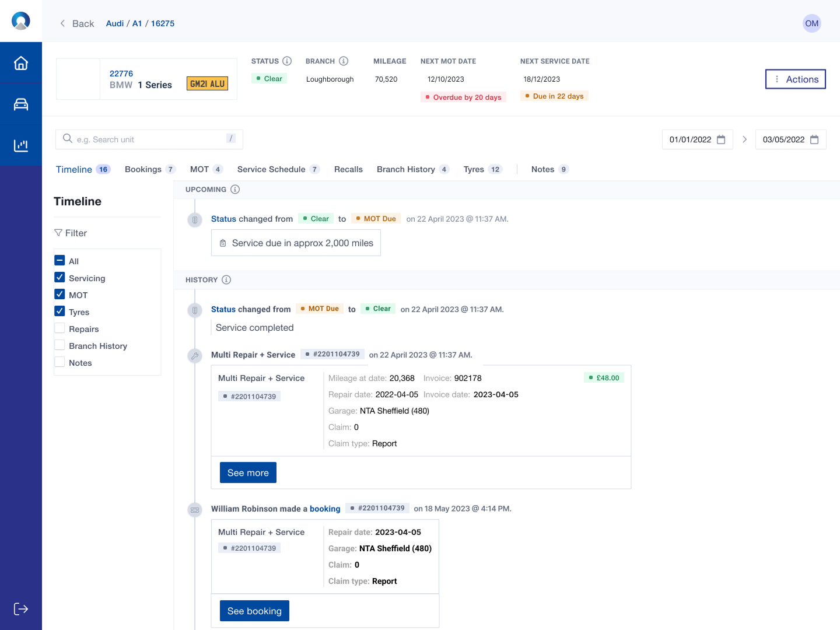Click the chevron between the date range fields

(744, 139)
